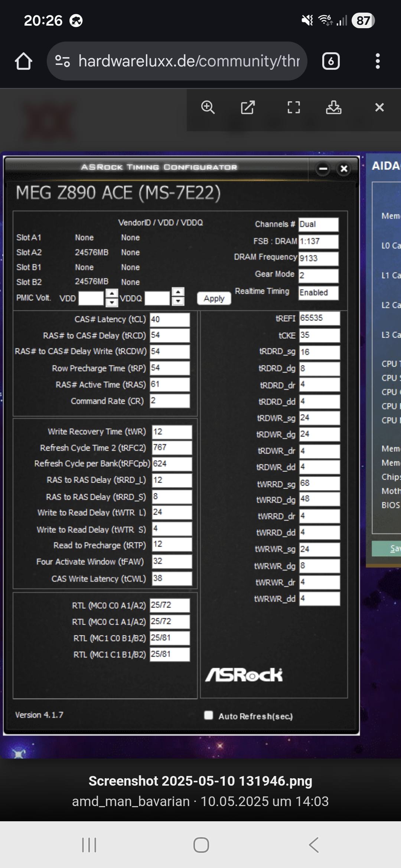Viewport: 401px width, 868px height.
Task: Click the VDDQ voltage input field
Action: tap(157, 298)
